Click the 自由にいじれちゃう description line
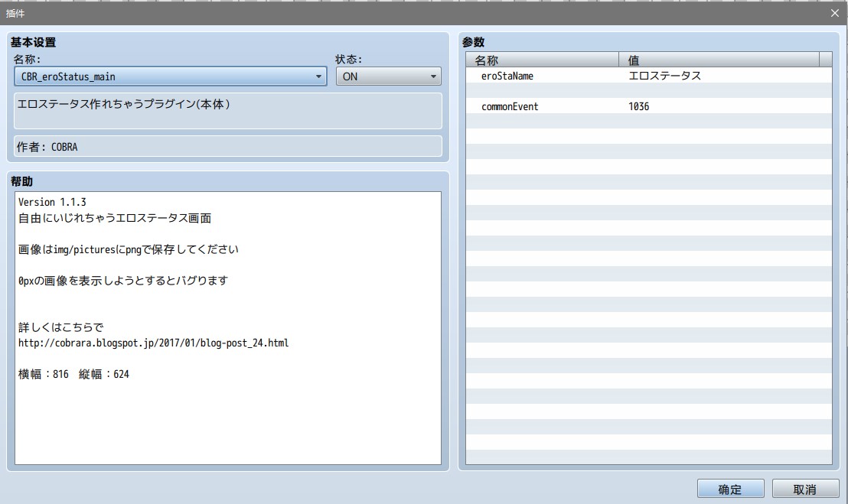The width and height of the screenshot is (848, 504). [x=115, y=218]
